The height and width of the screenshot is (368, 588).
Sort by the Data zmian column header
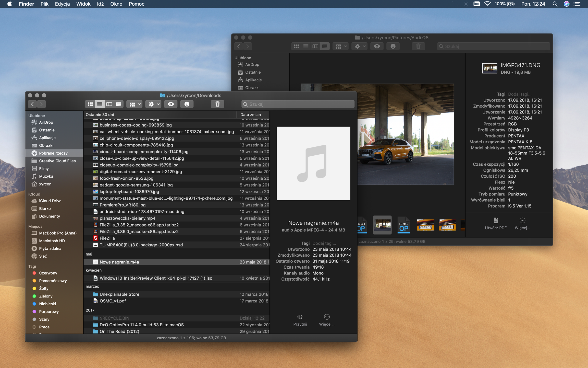[251, 114]
